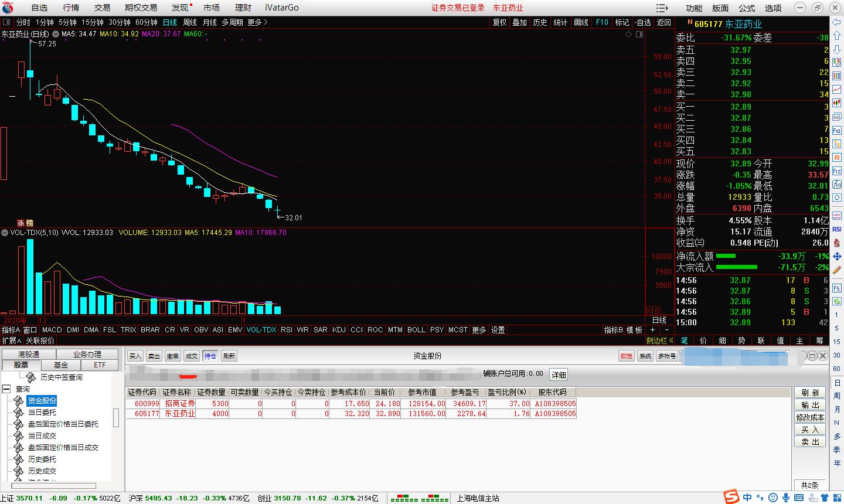Select the 势 trend tab below quotes

coord(742,340)
